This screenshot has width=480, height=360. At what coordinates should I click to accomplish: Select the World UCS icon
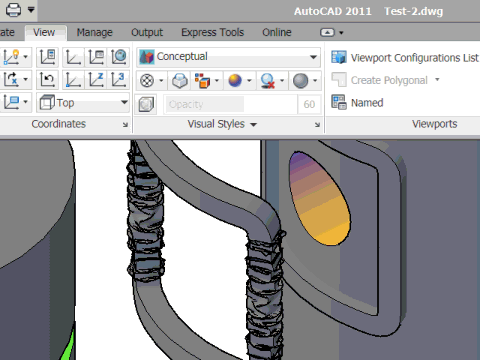click(x=73, y=57)
